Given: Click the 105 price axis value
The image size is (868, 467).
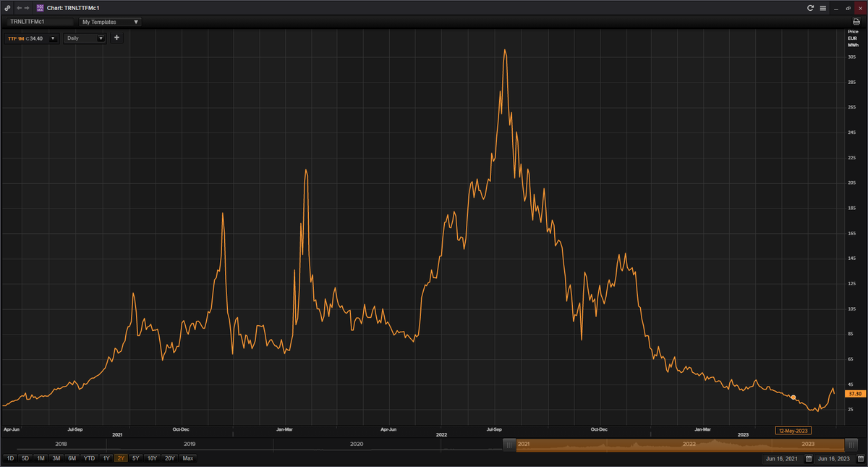Looking at the screenshot, I should click(x=851, y=309).
